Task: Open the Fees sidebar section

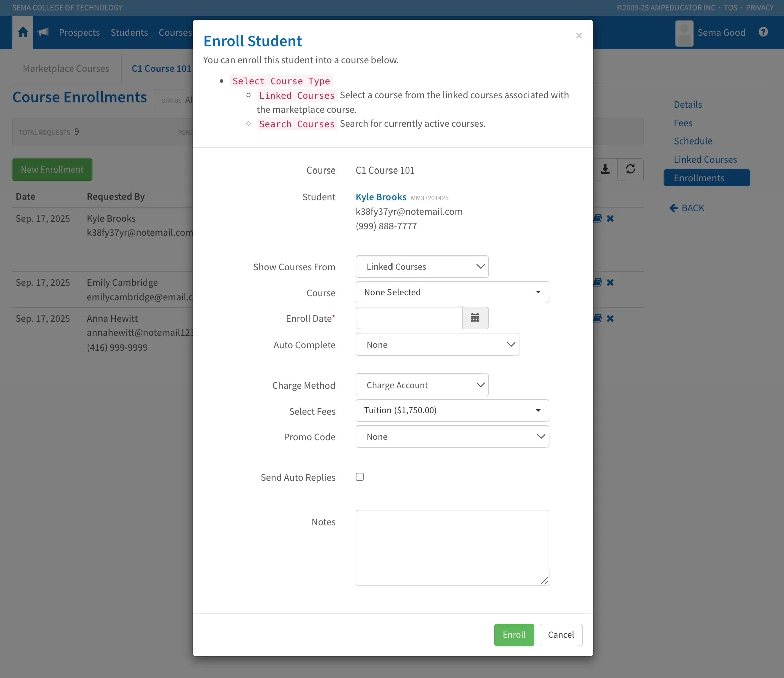Action: click(x=683, y=123)
